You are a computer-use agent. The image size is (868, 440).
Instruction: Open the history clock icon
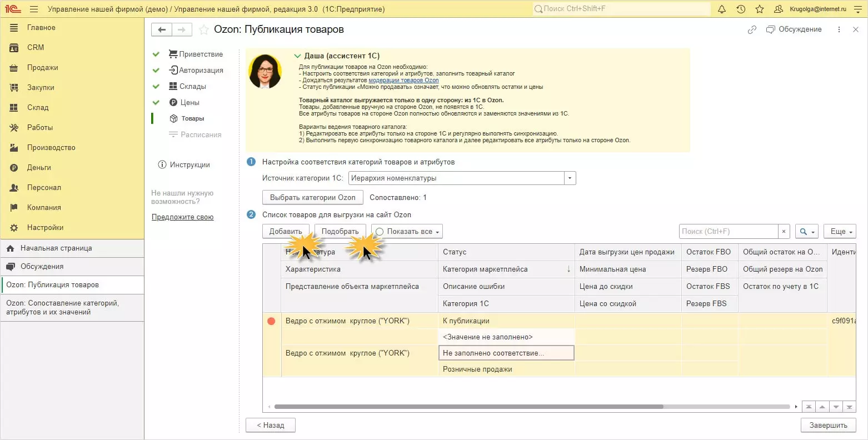tap(741, 9)
